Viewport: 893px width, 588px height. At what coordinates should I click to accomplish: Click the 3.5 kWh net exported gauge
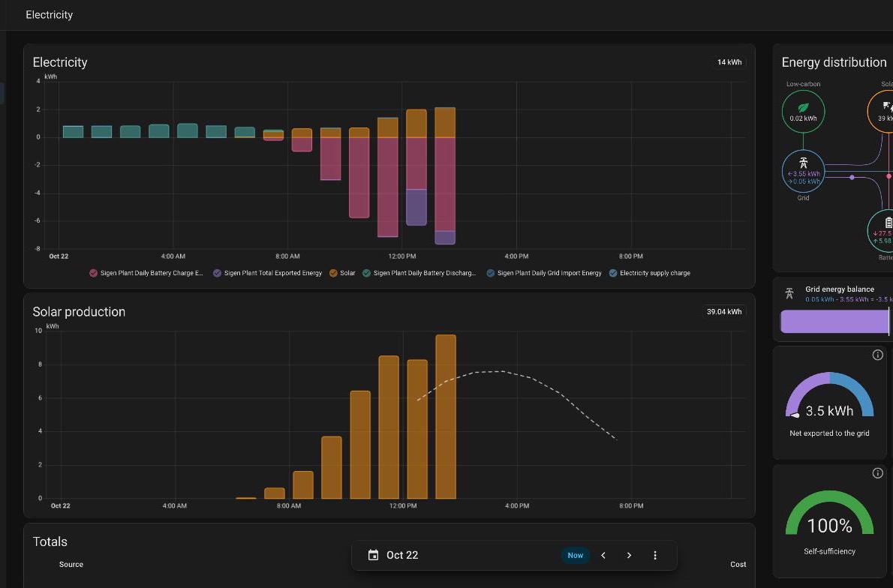tap(829, 395)
